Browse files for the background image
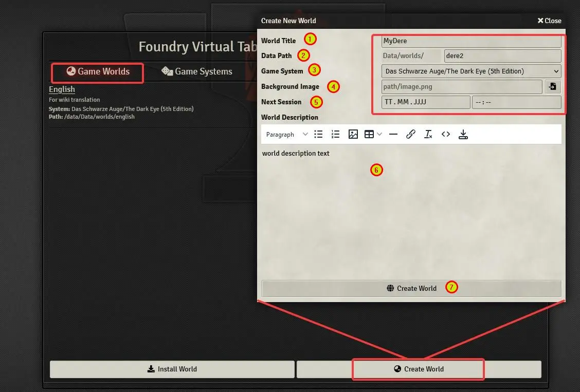Viewport: 580px width, 392px height. (x=552, y=86)
